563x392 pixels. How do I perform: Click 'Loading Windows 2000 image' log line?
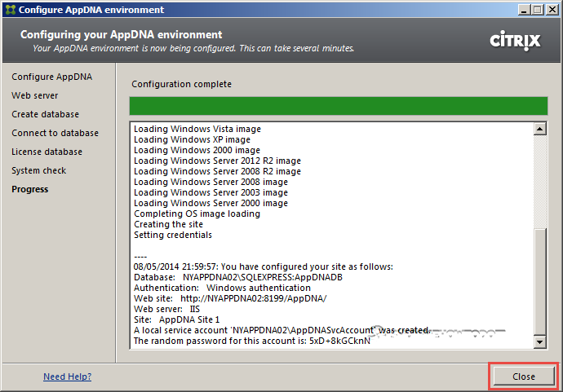tap(197, 150)
